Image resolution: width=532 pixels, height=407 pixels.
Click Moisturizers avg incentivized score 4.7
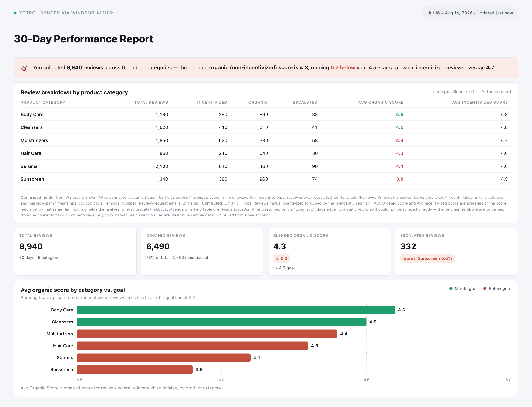click(x=504, y=140)
